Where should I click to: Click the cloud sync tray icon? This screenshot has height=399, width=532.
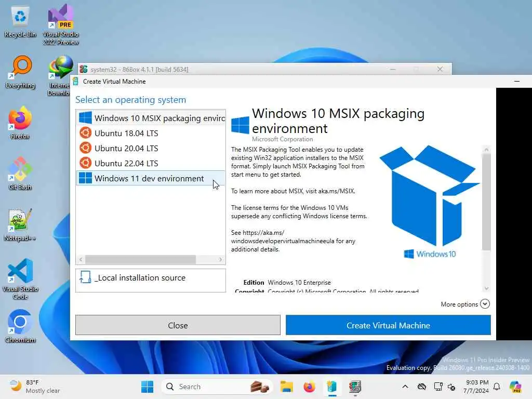pyautogui.click(x=422, y=387)
